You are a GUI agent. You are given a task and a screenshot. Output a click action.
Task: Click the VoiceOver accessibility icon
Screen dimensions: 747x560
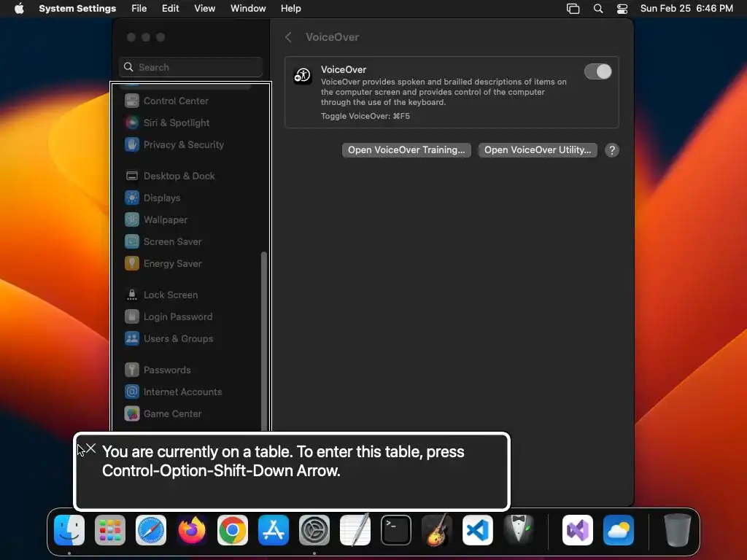303,75
